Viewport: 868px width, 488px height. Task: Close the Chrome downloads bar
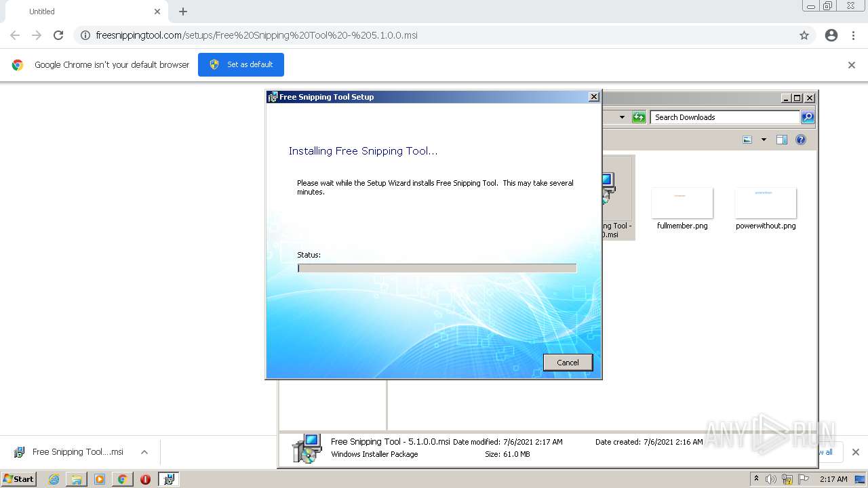(855, 452)
